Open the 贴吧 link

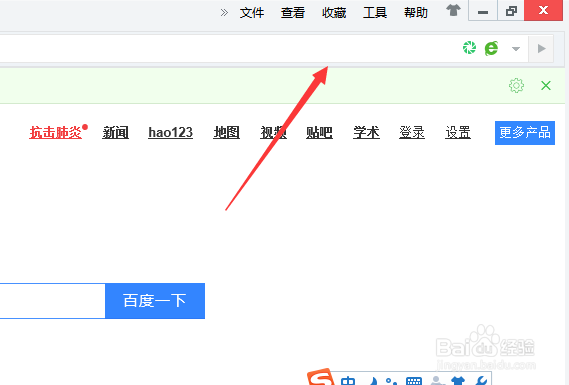coord(319,132)
